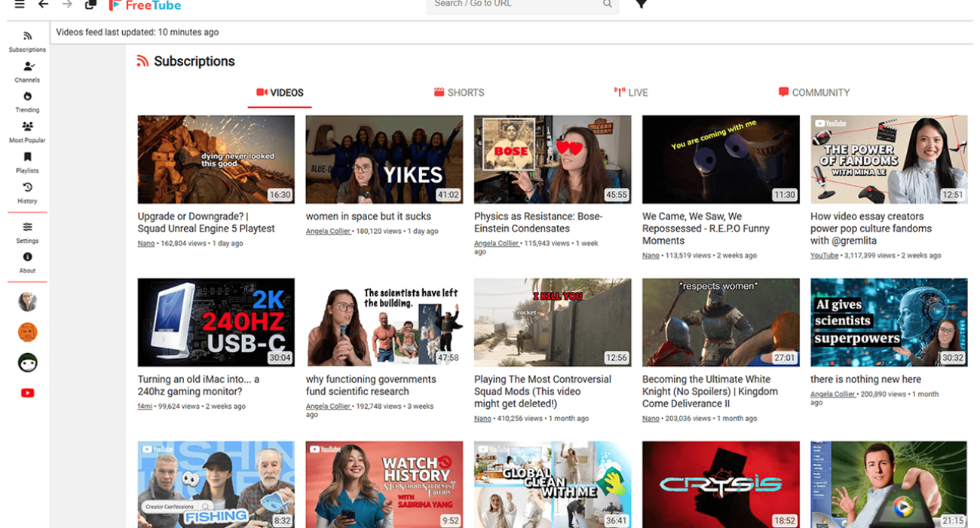Click inside the Search / Go to URL field
This screenshot has width=980, height=528.
[x=520, y=5]
